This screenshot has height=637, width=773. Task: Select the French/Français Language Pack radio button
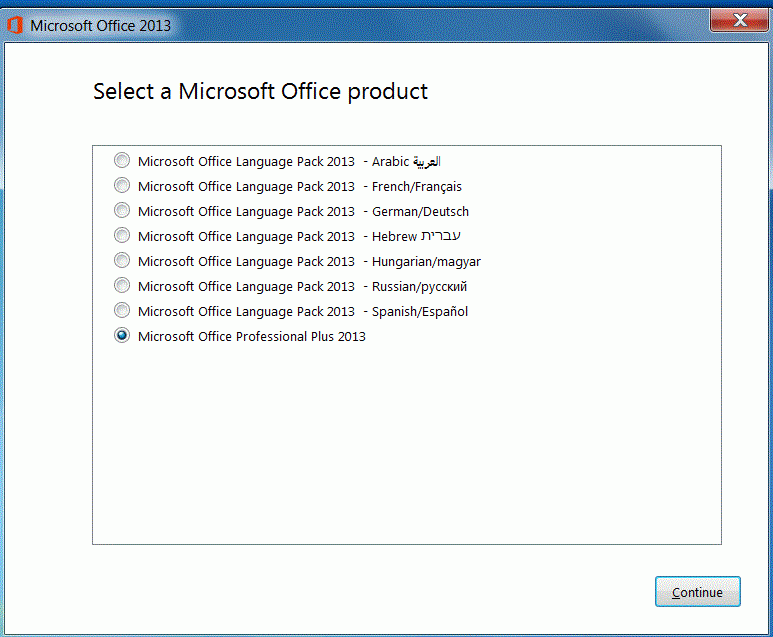[x=122, y=185]
